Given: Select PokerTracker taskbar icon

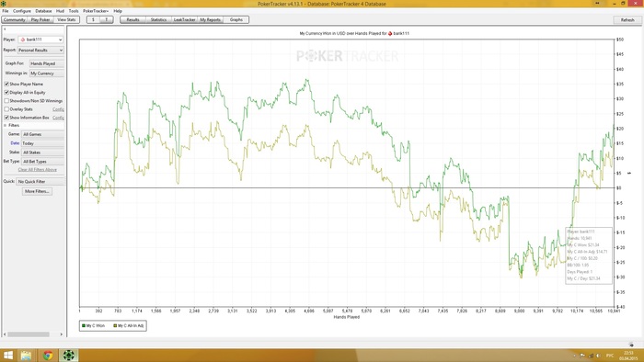Looking at the screenshot, I should [x=69, y=355].
